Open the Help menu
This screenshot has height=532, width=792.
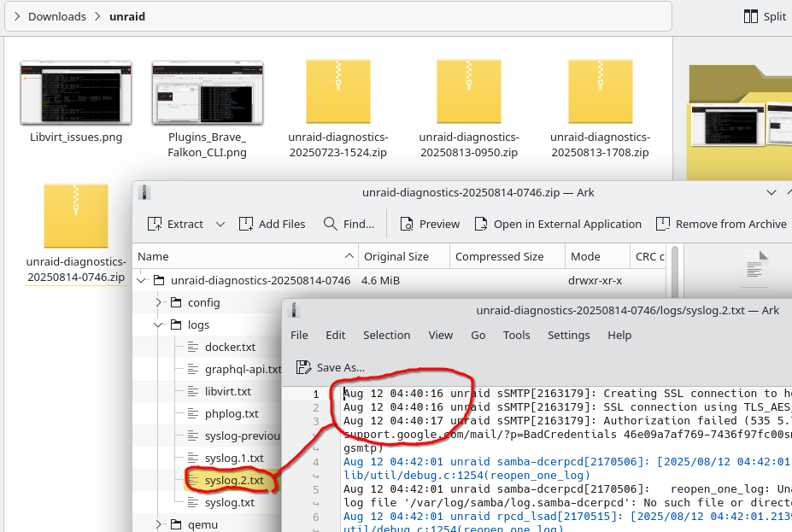[x=619, y=335]
